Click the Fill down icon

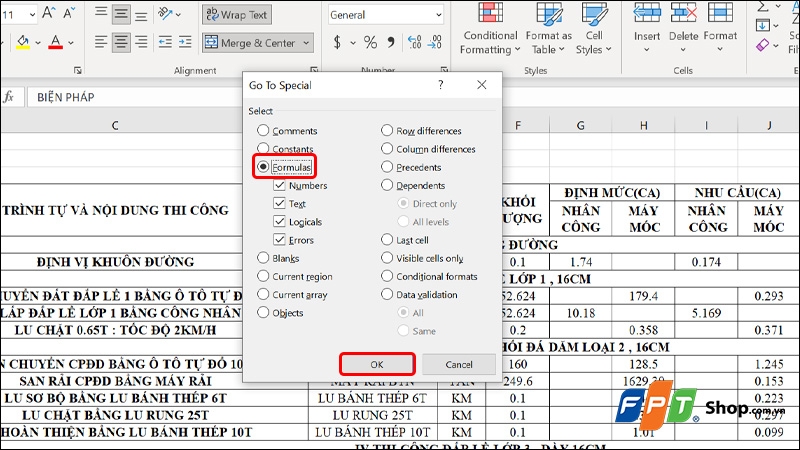[x=763, y=26]
